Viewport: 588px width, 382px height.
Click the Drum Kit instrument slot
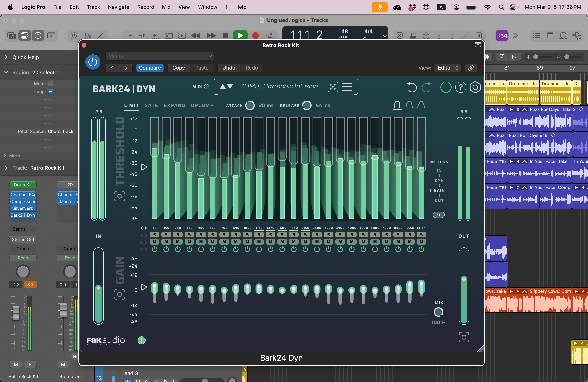[23, 185]
